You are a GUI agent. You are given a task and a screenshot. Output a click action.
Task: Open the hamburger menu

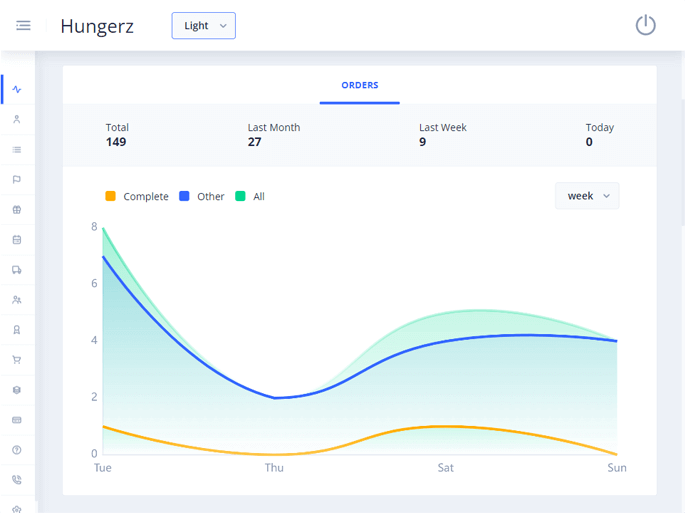point(23,25)
